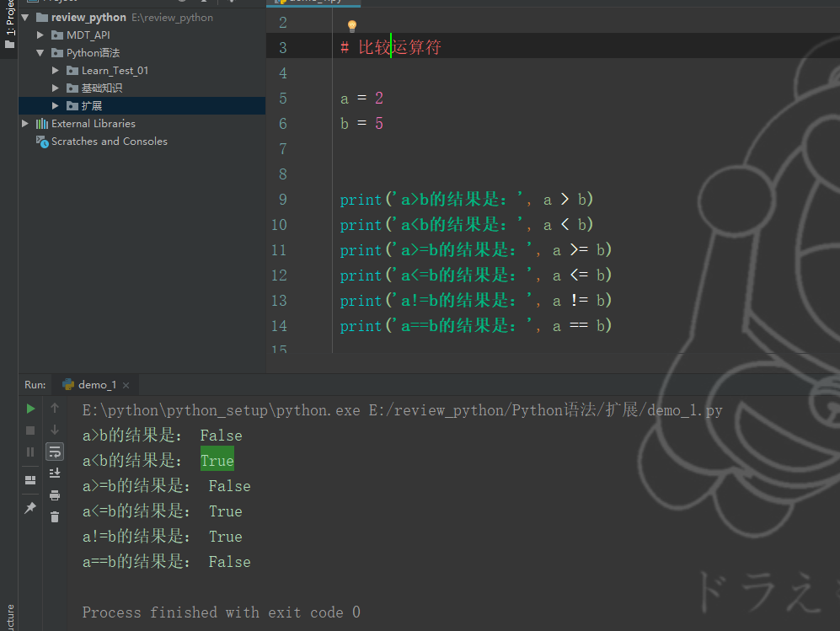Click print statement with a <= b

pos(476,275)
